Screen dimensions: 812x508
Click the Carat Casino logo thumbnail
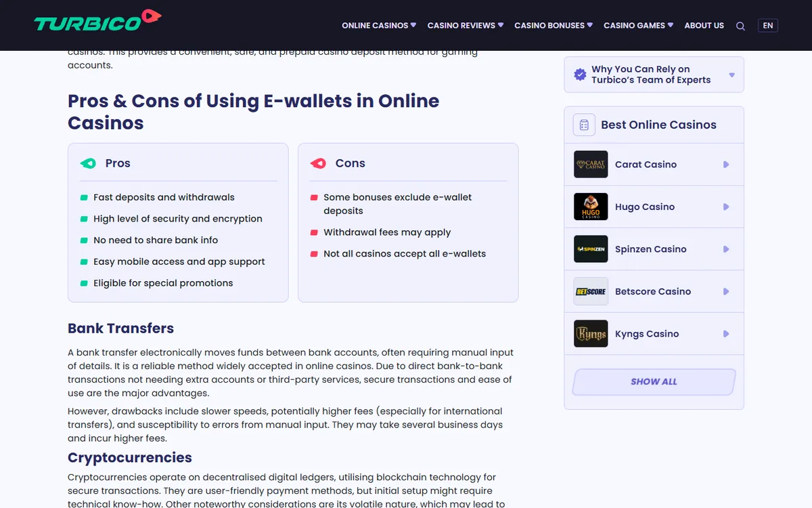591,165
